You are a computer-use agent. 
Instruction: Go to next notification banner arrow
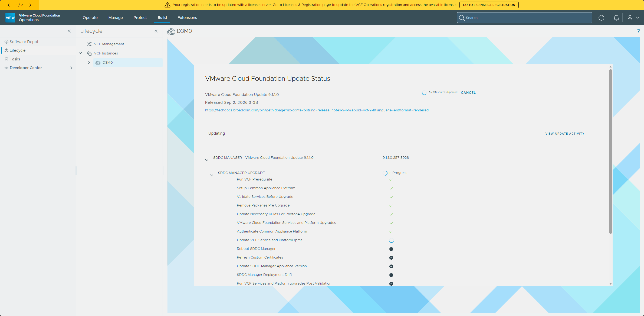point(30,5)
